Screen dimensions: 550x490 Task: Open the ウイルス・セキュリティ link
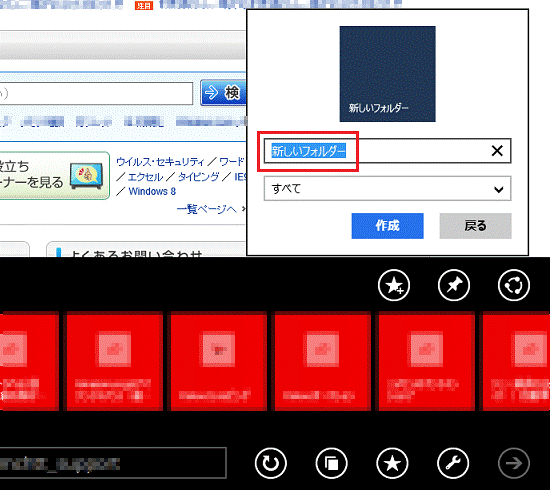tap(160, 162)
